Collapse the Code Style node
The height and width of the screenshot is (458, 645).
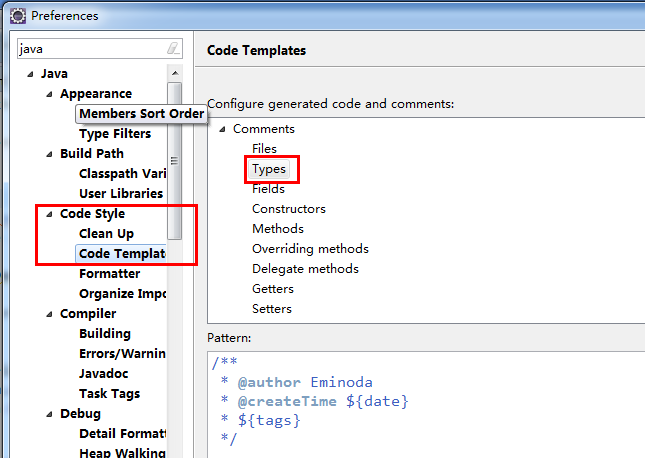click(x=49, y=214)
